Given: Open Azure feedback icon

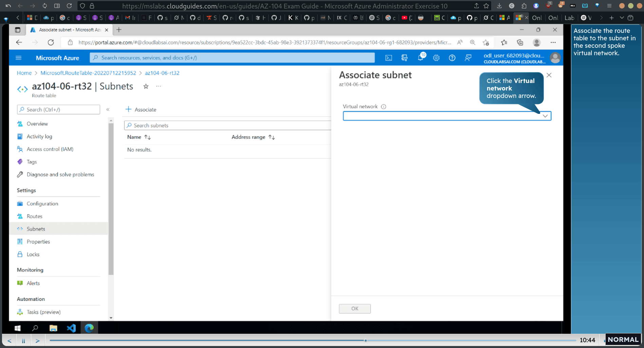Looking at the screenshot, I should (468, 58).
